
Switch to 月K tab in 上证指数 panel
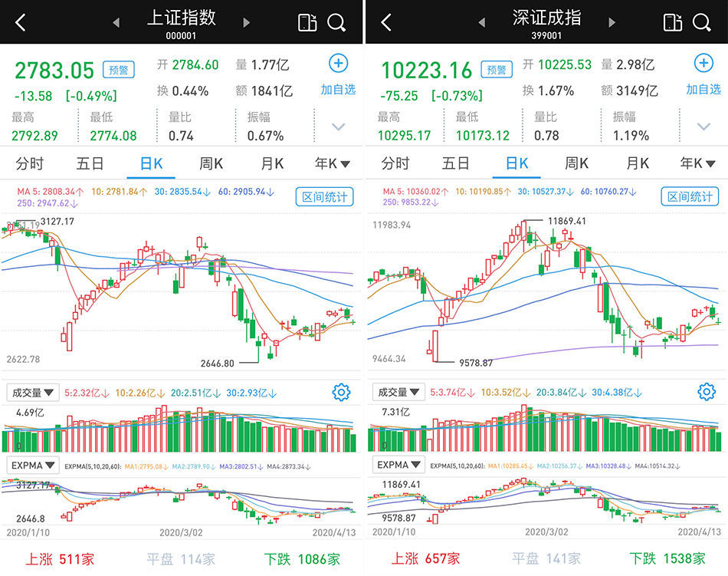tap(272, 163)
